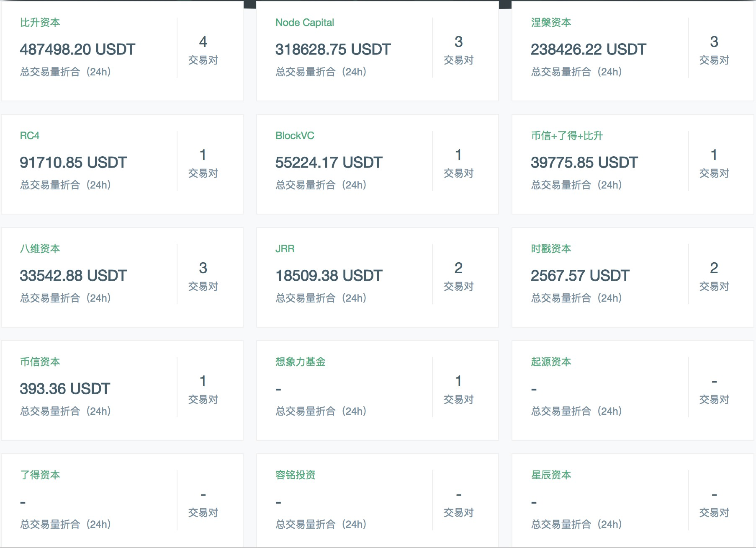Click the 39775.85 USDT volume value
Viewport: 756px width, 548px height.
pyautogui.click(x=584, y=163)
